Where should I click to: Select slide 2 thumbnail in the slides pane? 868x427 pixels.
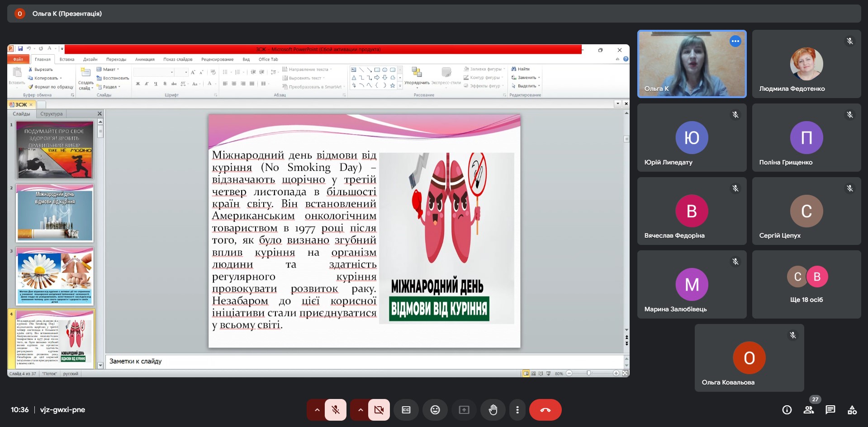[55, 213]
